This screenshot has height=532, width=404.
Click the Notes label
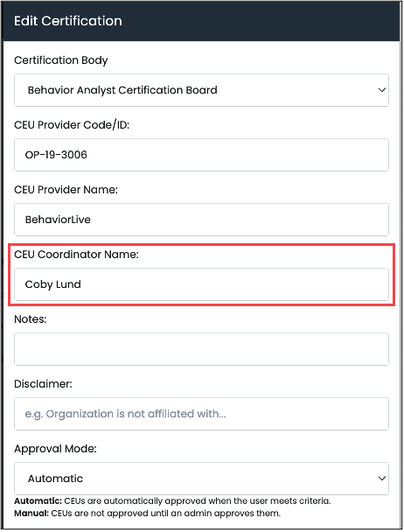coord(31,319)
